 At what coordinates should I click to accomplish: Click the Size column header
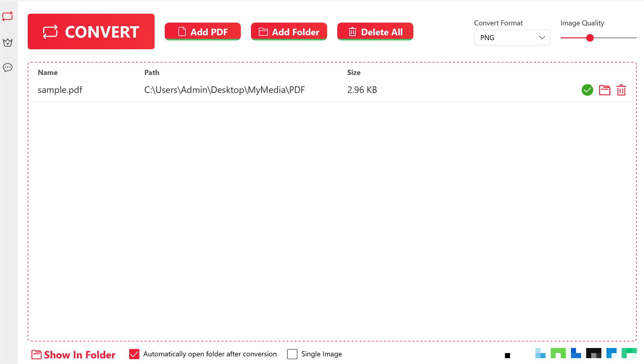click(x=354, y=72)
